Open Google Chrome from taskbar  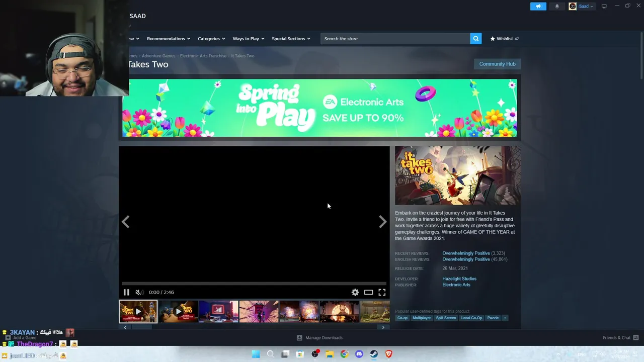click(x=344, y=354)
